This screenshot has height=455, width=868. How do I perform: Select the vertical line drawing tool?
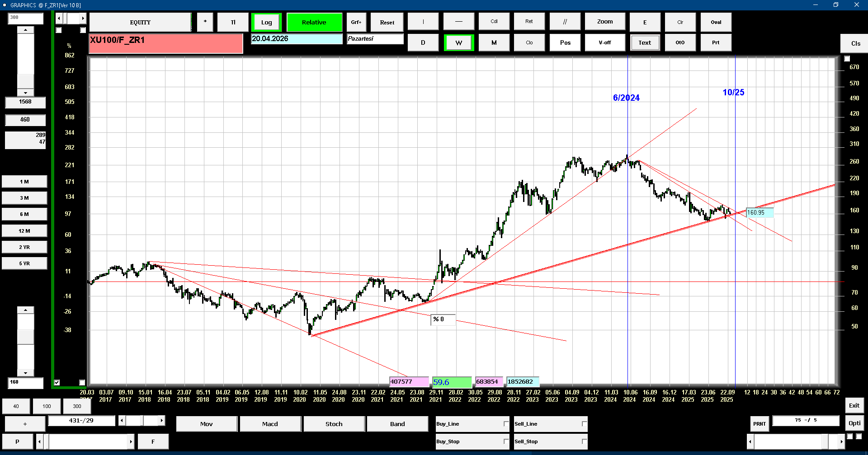point(423,21)
